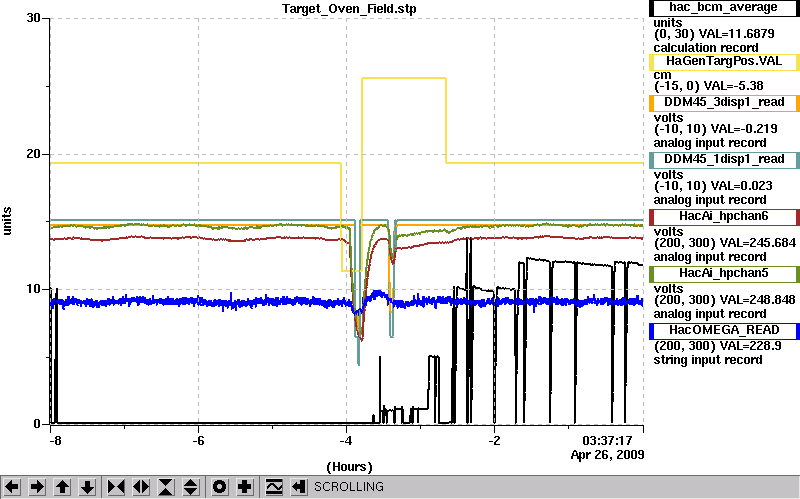Screen dimensions: 800x499
Task: Click the circle auto-scale toolbar icon
Action: pyautogui.click(x=219, y=487)
